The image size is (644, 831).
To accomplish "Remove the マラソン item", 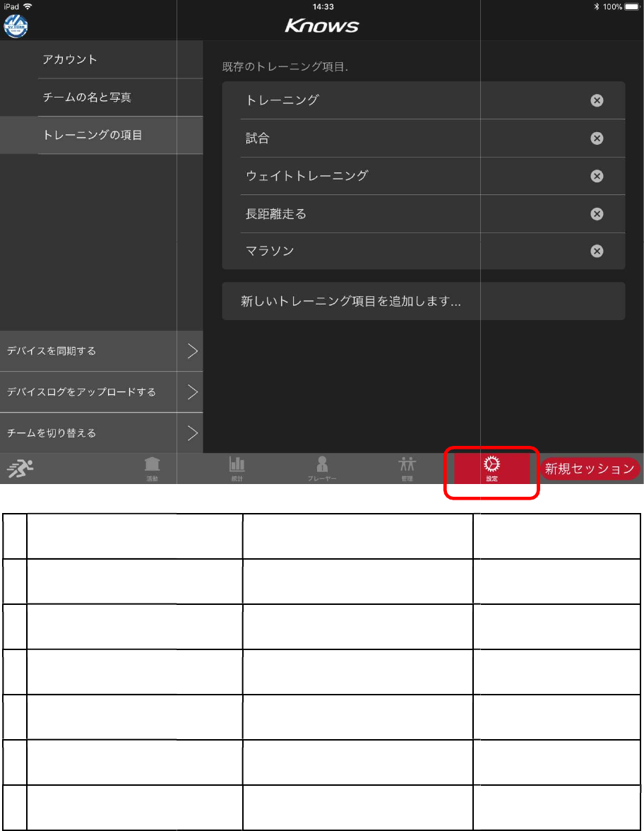I will tap(597, 252).
